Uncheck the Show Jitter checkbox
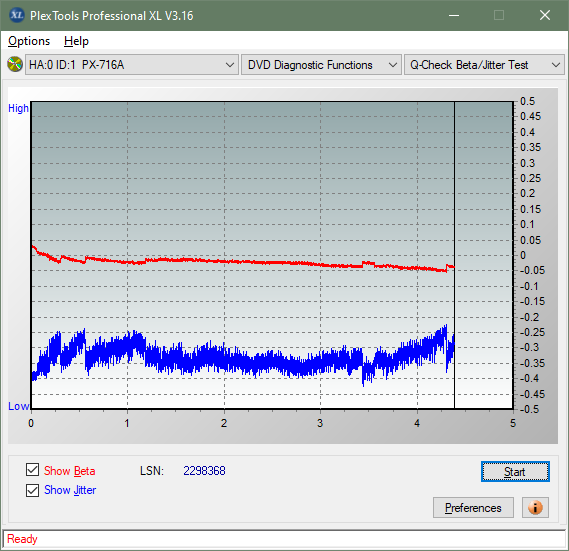 pyautogui.click(x=32, y=490)
